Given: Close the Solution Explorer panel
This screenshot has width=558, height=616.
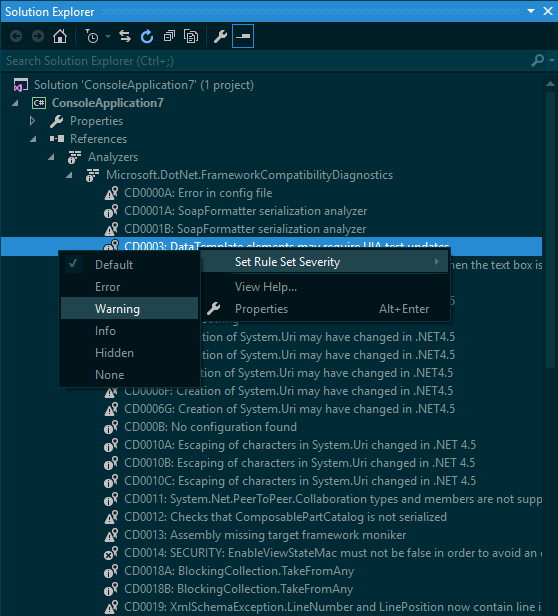Looking at the screenshot, I should pos(548,11).
